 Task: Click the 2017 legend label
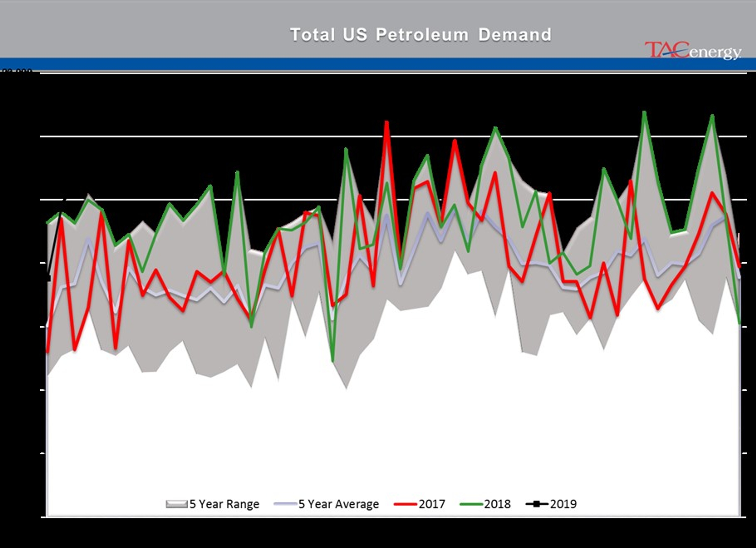coord(432,504)
